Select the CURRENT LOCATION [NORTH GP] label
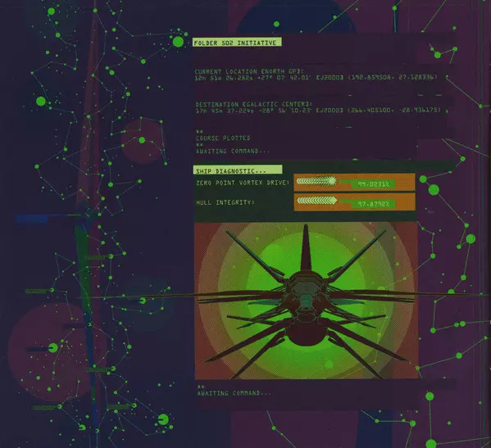 (x=249, y=71)
